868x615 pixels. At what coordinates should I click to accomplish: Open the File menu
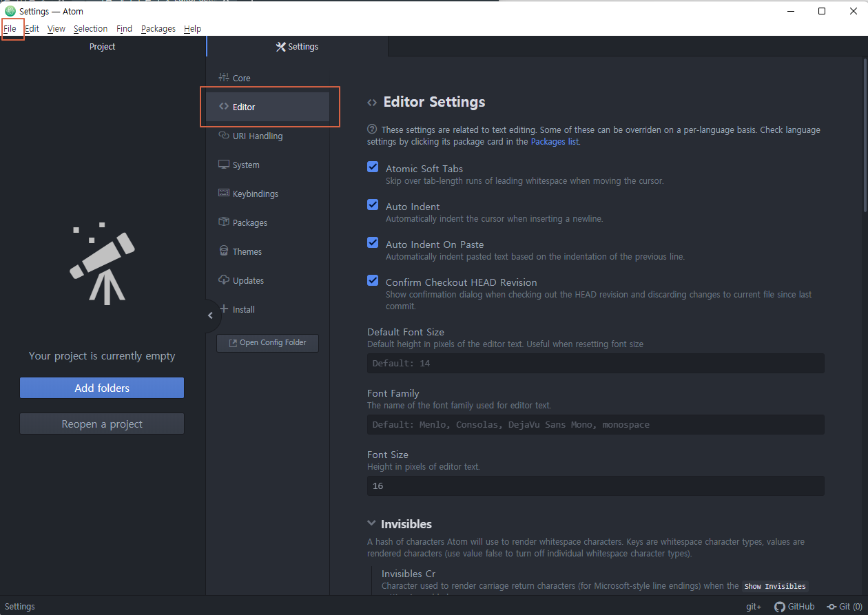coord(10,28)
